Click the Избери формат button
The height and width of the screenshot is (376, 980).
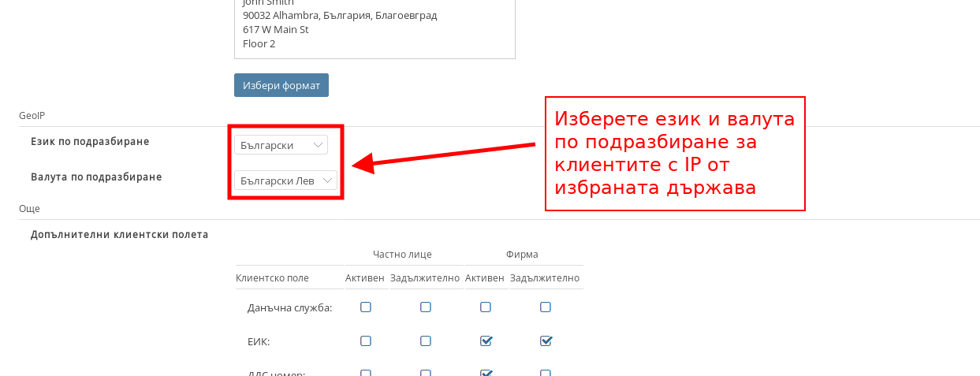pos(281,85)
